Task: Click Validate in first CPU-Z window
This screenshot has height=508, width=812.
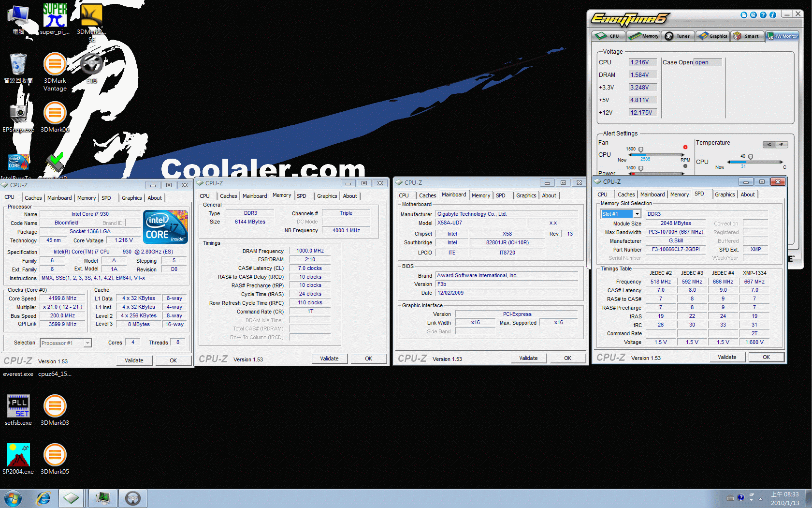Action: click(134, 360)
